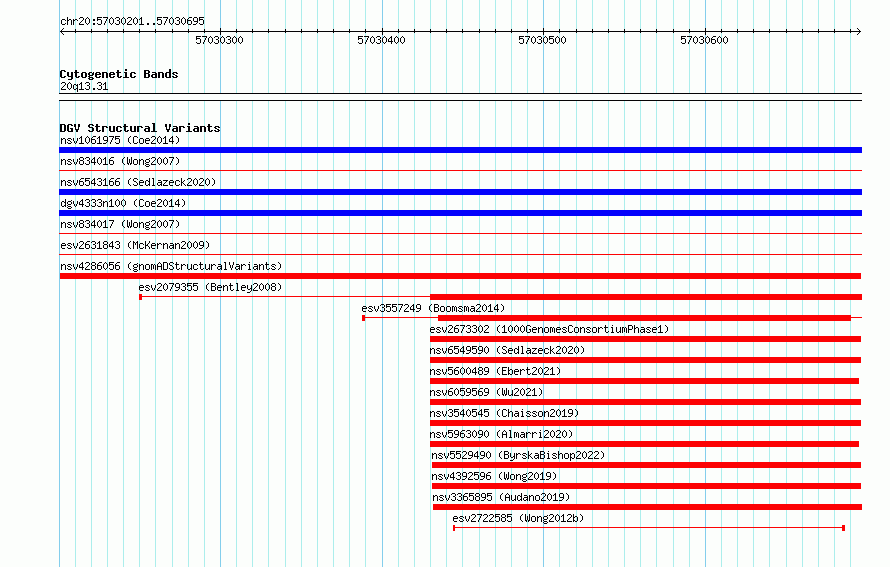Click the DGV Structural Variants track title

pyautogui.click(x=140, y=128)
